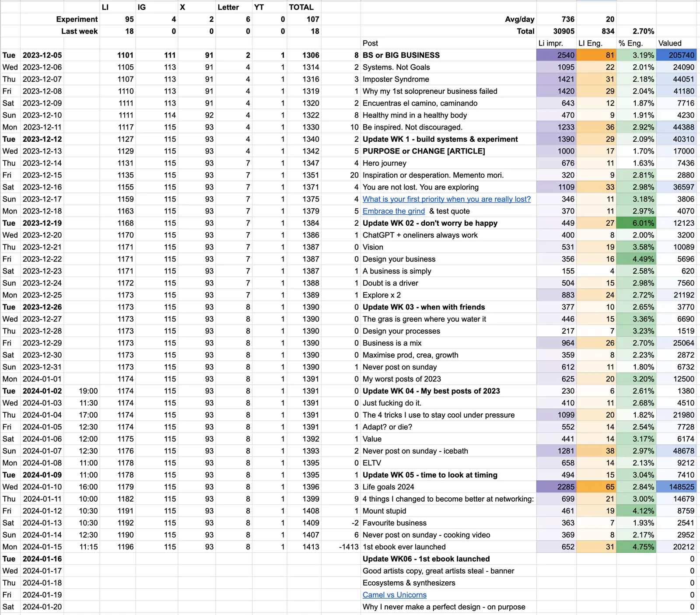The width and height of the screenshot is (700, 615).
Task: Select the '% Eng.' header cell
Action: [637, 43]
